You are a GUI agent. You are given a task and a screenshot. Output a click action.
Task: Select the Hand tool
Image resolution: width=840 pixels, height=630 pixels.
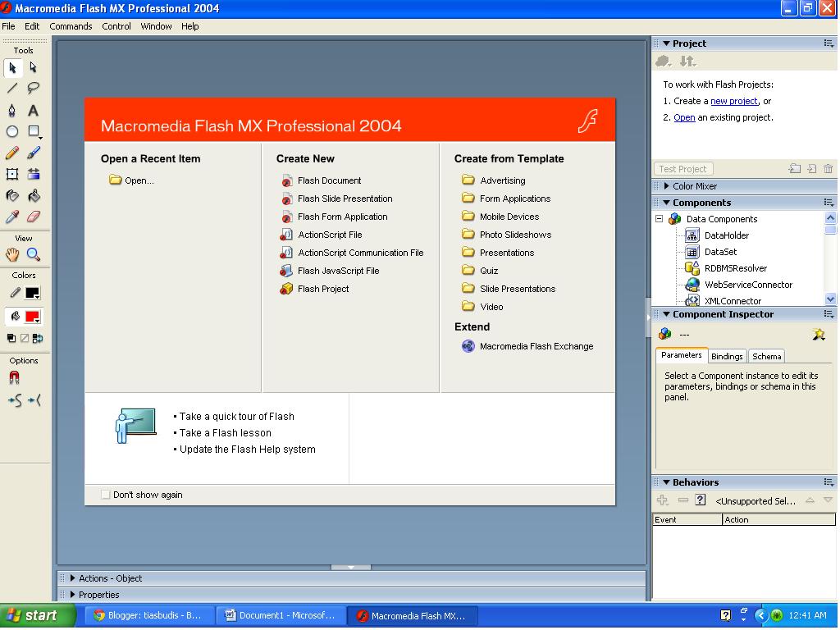click(x=12, y=254)
